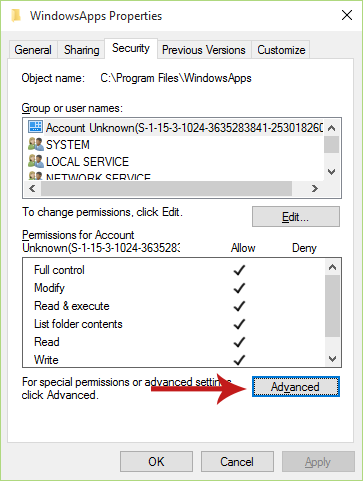Click the user list horizontal scrollbar thumb
This screenshot has height=481, width=363.
tap(166, 189)
